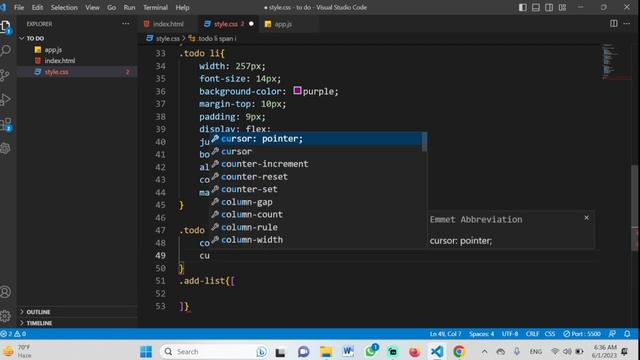The image size is (640, 360).
Task: Open the View menu
Action: coord(92,7)
